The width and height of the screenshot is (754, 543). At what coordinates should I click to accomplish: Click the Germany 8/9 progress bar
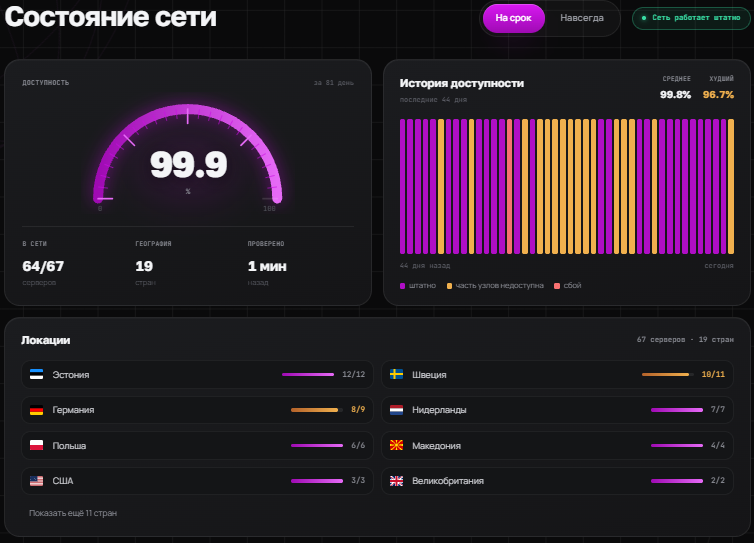pyautogui.click(x=317, y=410)
